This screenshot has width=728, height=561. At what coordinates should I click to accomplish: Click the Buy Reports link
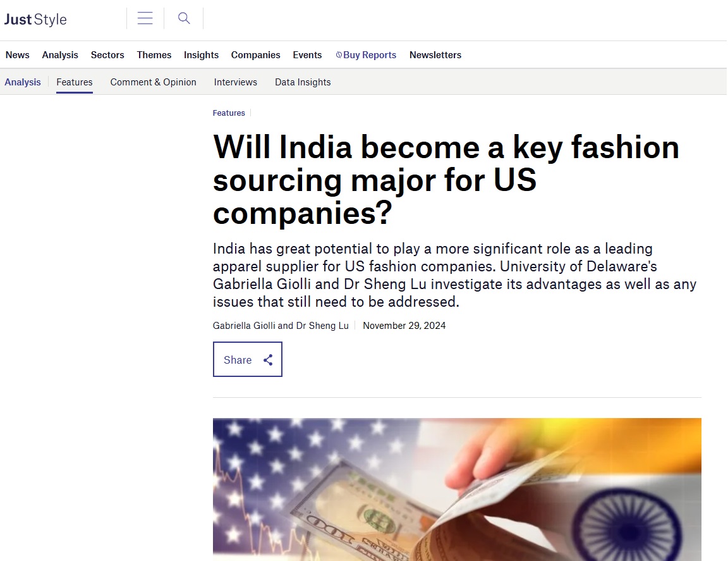pos(366,55)
